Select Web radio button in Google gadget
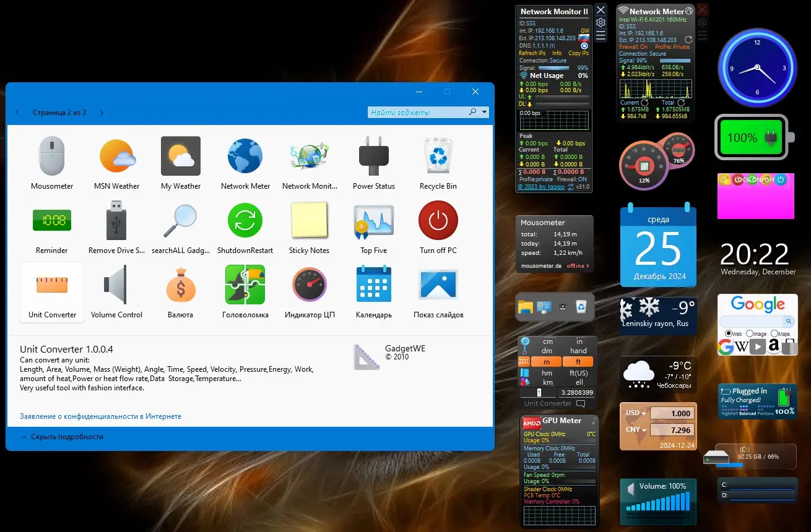The height and width of the screenshot is (532, 811). tap(729, 333)
